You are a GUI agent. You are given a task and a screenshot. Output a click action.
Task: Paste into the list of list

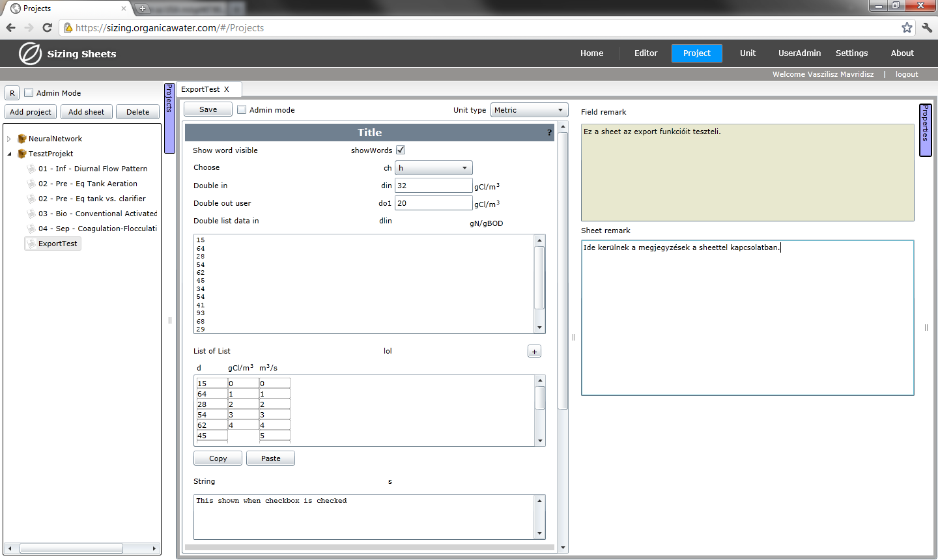(x=270, y=458)
